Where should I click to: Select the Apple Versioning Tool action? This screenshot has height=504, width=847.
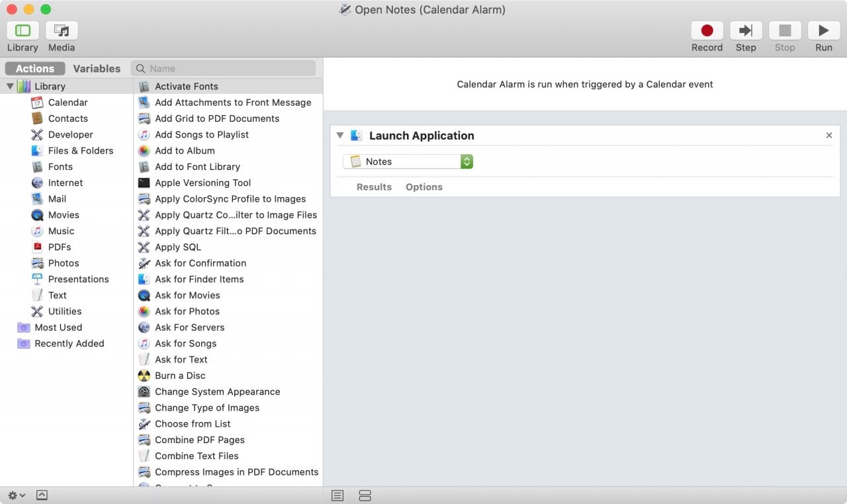click(x=202, y=183)
